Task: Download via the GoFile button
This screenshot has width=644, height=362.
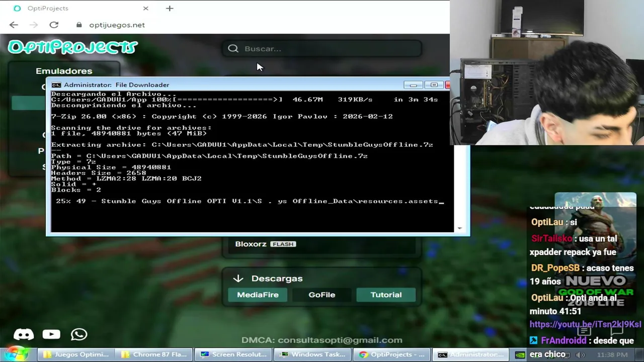Action: pyautogui.click(x=322, y=295)
